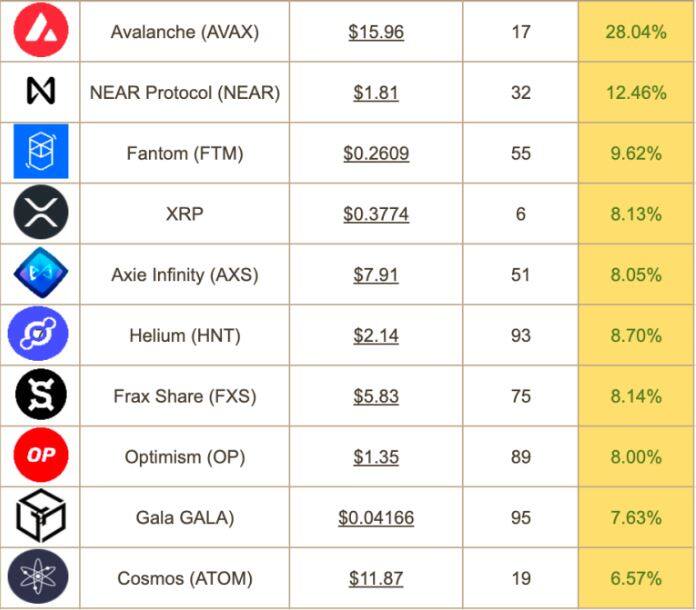This screenshot has height=610, width=696.
Task: Select the 28.04% yellow percentage cell
Action: coord(636,31)
